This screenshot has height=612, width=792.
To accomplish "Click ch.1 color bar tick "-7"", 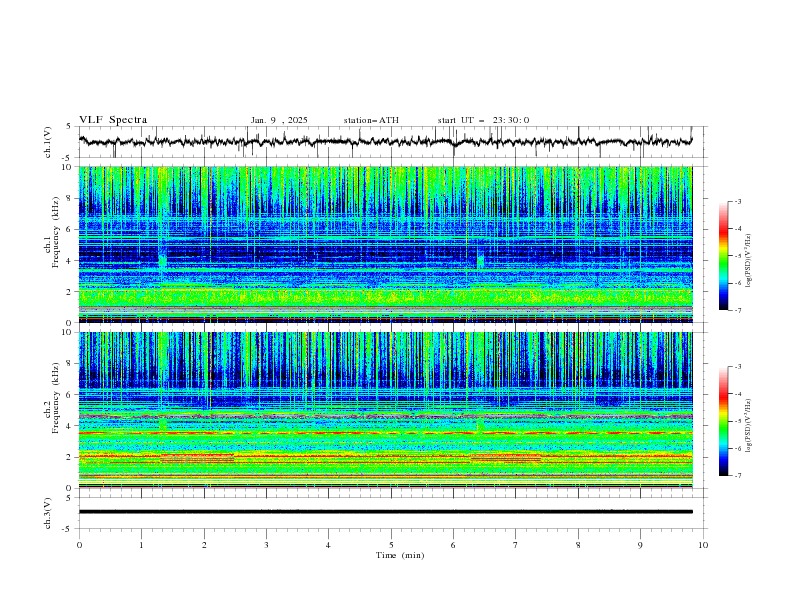I will pyautogui.click(x=738, y=310).
